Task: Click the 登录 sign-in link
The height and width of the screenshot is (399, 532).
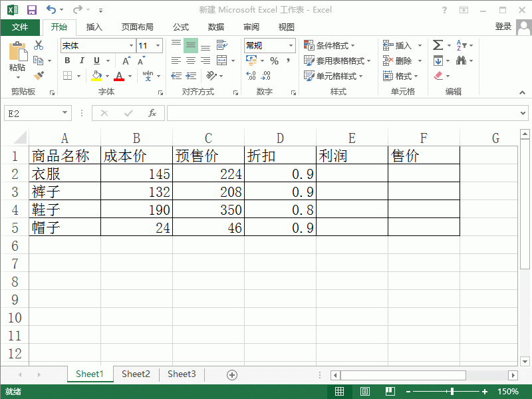Action: click(503, 27)
